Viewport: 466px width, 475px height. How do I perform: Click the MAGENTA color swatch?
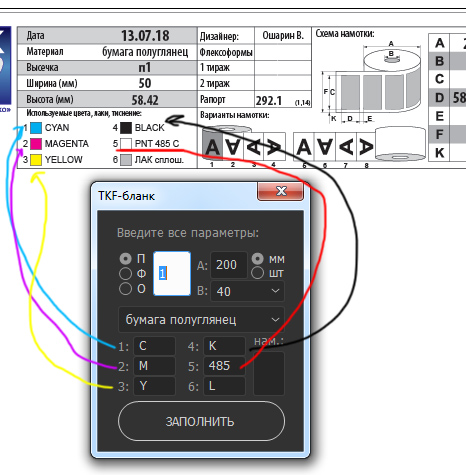[36, 144]
